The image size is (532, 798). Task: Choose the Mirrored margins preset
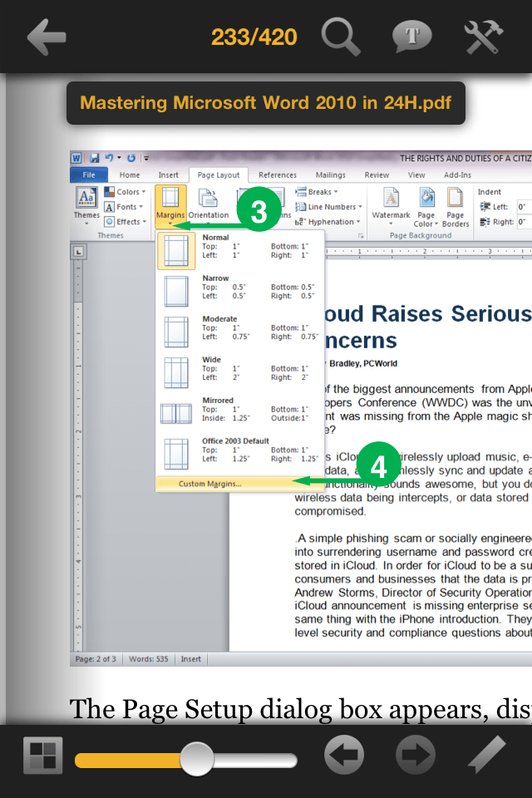[239, 413]
